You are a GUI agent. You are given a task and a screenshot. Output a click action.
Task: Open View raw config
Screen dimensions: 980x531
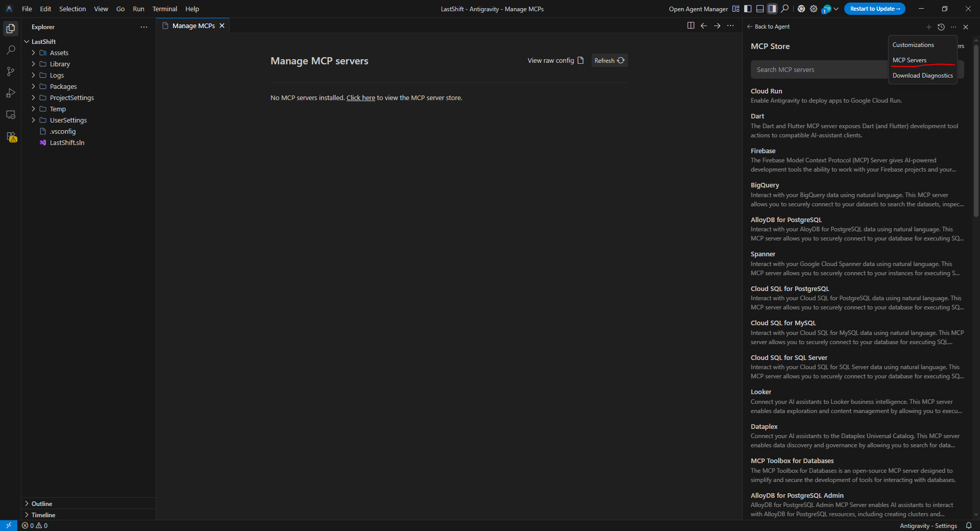(555, 60)
